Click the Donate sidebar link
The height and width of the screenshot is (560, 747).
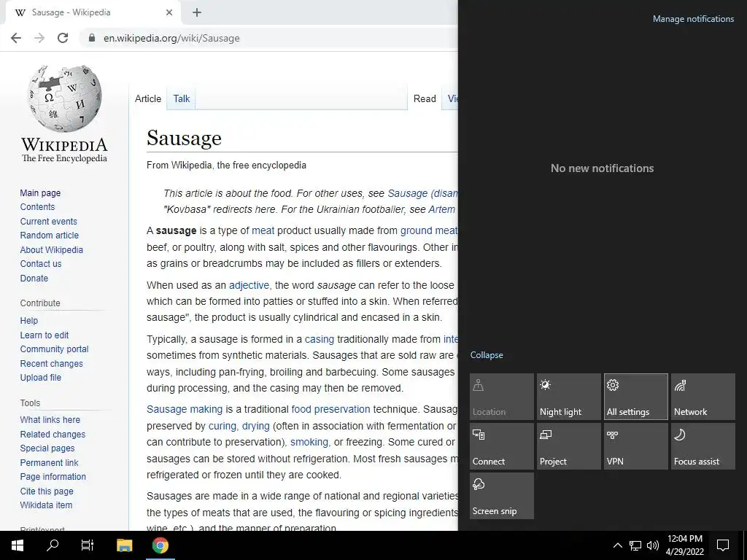[x=34, y=278]
